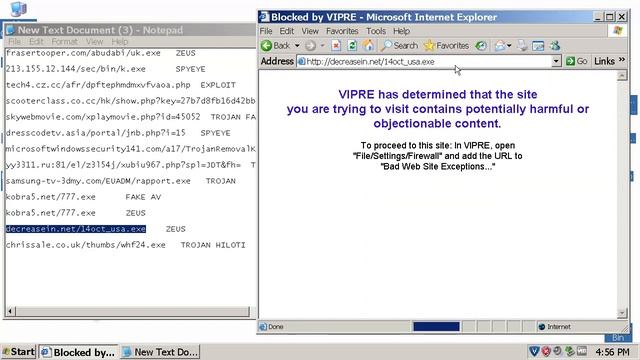640x360 pixels.
Task: Click the Edit page toolbar icon
Action: (538, 46)
